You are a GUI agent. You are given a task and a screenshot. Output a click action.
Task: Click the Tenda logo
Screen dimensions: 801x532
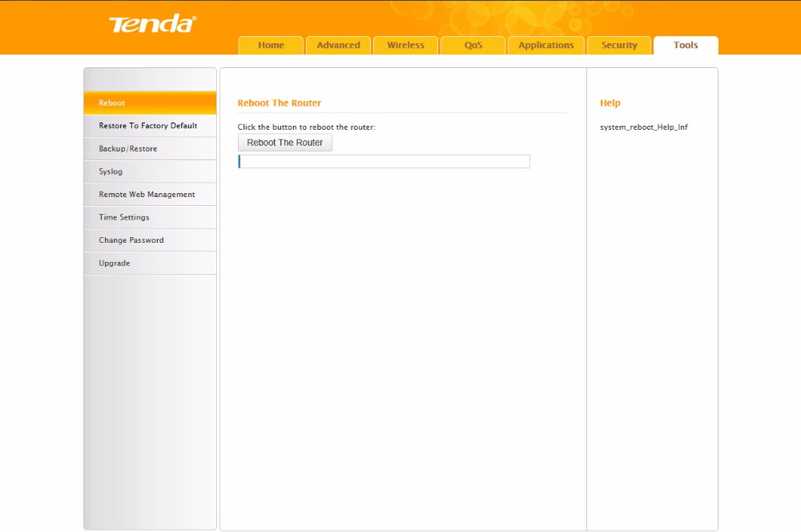[x=152, y=24]
